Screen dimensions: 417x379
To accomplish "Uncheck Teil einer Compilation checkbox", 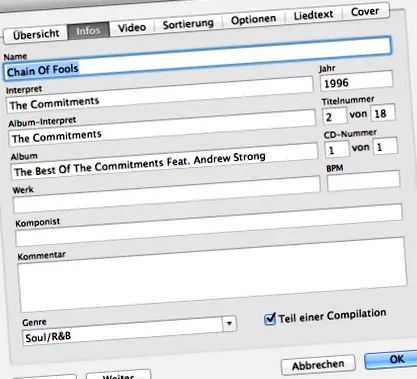I will click(270, 319).
